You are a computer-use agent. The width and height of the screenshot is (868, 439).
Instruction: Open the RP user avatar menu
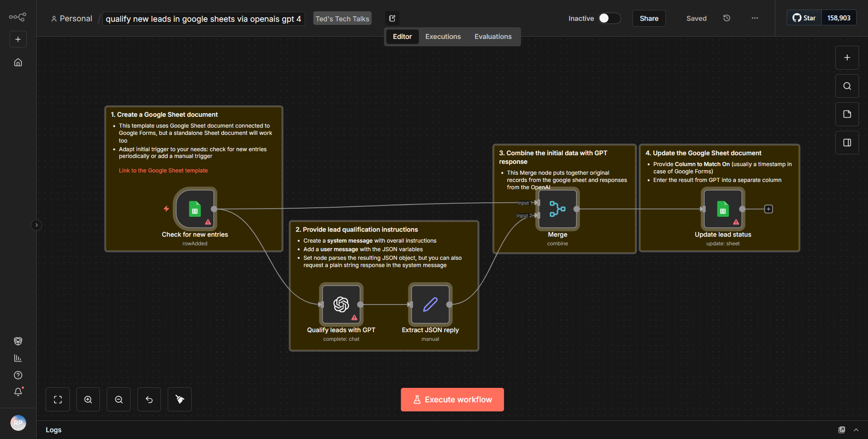[x=18, y=423]
